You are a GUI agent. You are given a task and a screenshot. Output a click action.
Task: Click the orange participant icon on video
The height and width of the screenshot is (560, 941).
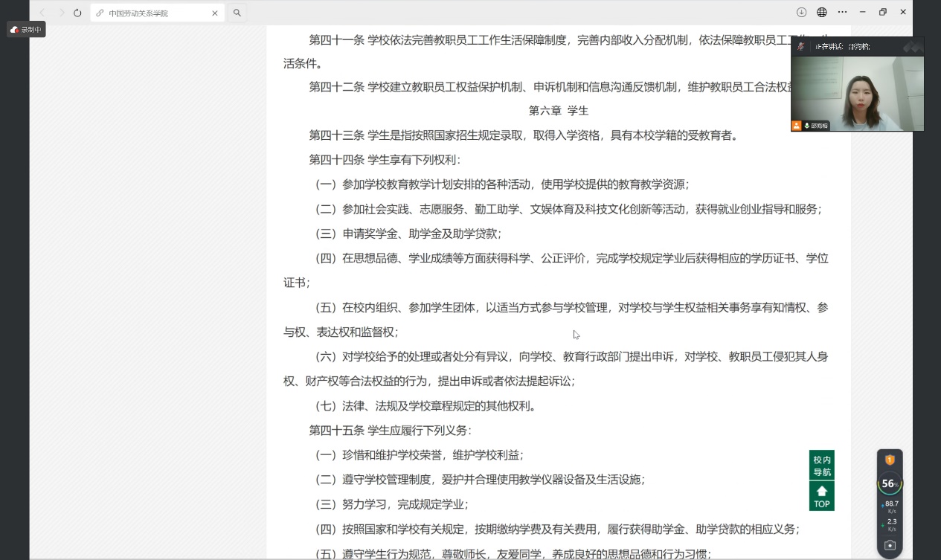[797, 126]
